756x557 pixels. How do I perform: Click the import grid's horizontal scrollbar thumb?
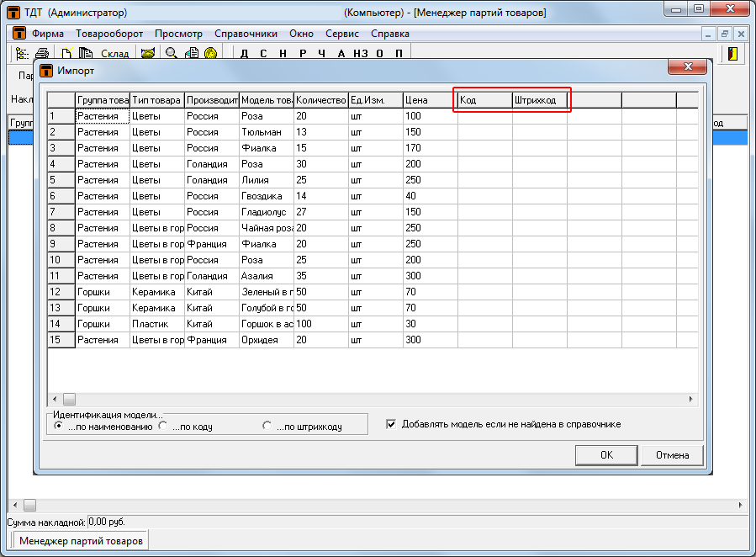click(70, 400)
